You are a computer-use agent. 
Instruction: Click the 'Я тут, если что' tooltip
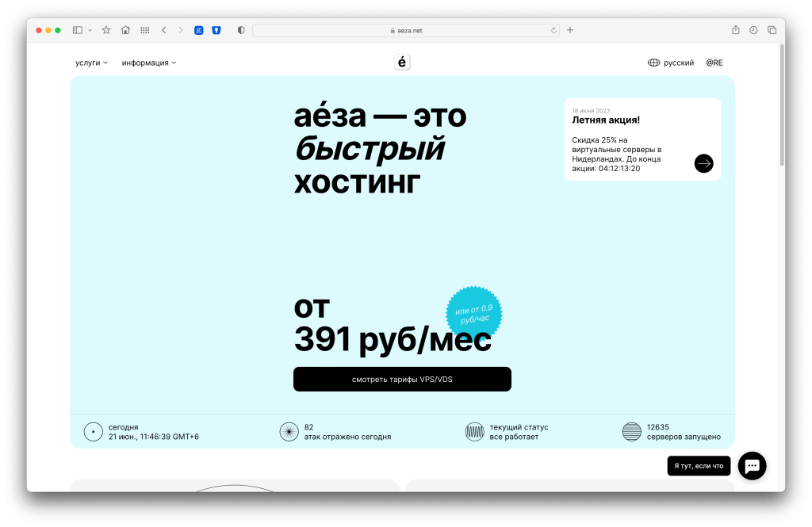[699, 466]
